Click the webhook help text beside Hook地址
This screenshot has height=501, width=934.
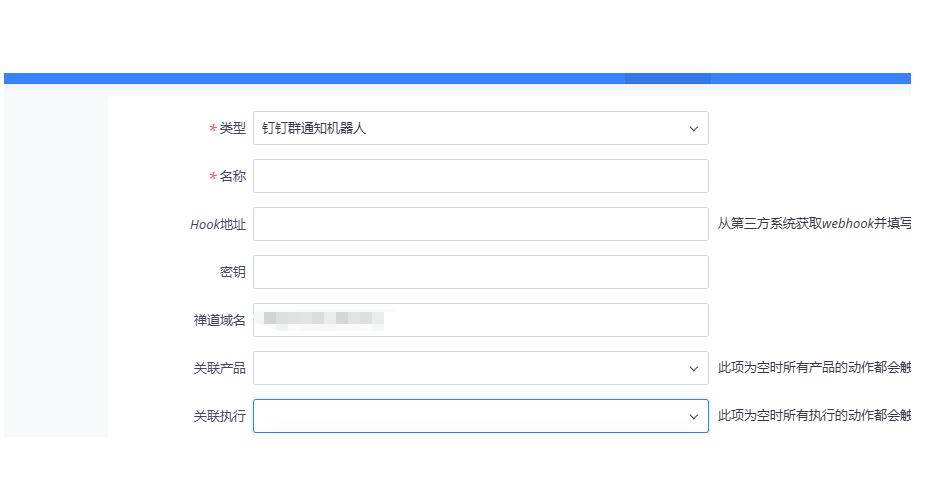(814, 223)
